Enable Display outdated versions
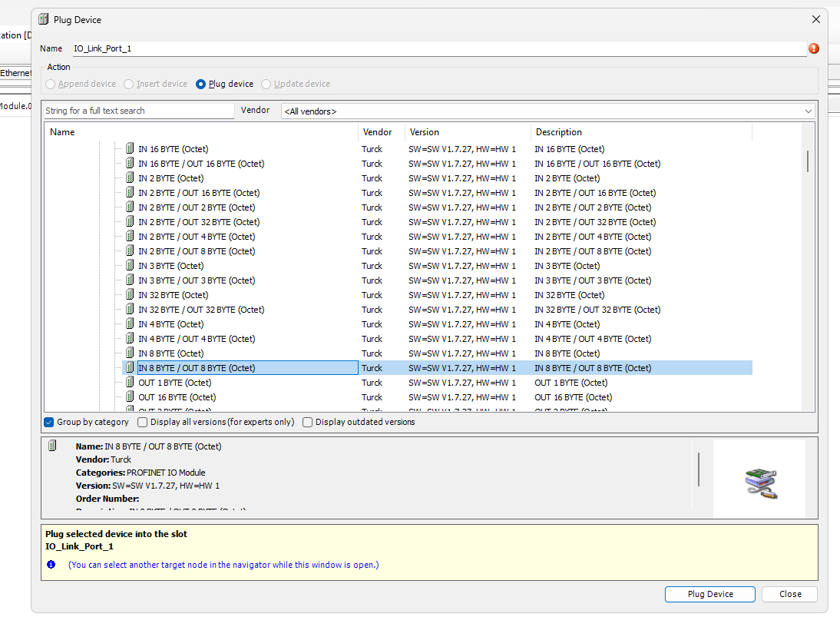Viewport: 840px width, 627px height. coord(307,423)
